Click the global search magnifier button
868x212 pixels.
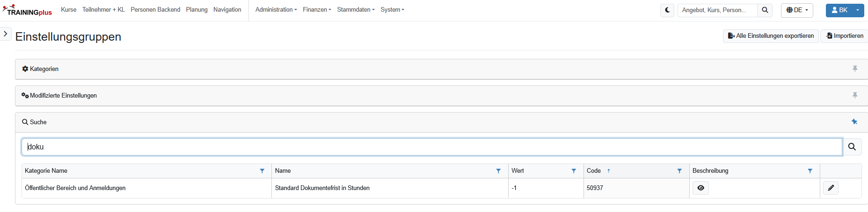[765, 10]
